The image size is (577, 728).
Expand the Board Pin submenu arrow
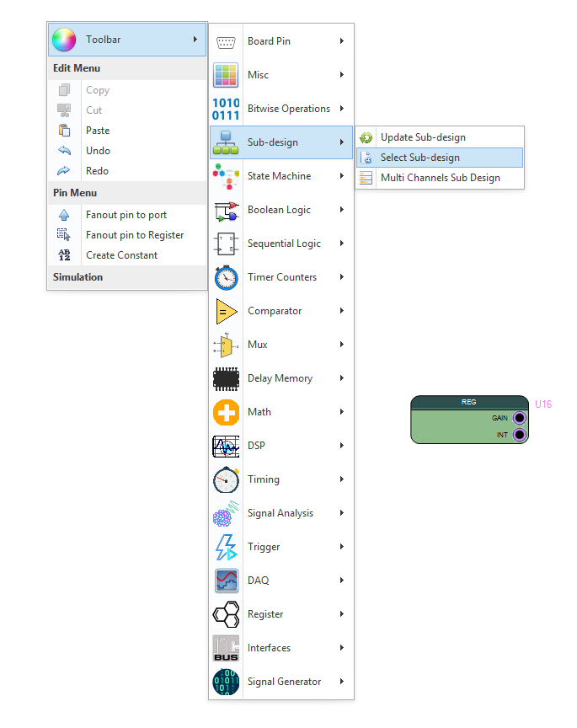[342, 40]
